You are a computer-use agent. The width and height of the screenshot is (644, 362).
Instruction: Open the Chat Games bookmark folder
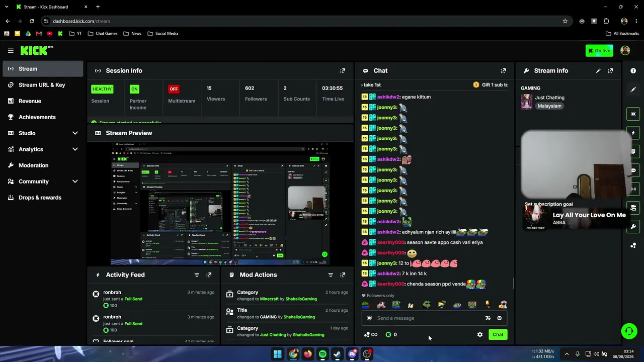[x=102, y=34]
